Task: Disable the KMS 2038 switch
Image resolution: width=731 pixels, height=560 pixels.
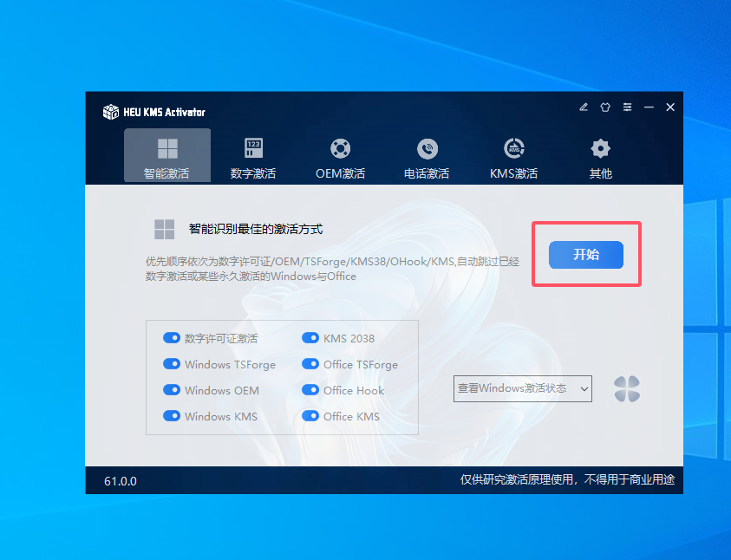Action: click(x=310, y=338)
